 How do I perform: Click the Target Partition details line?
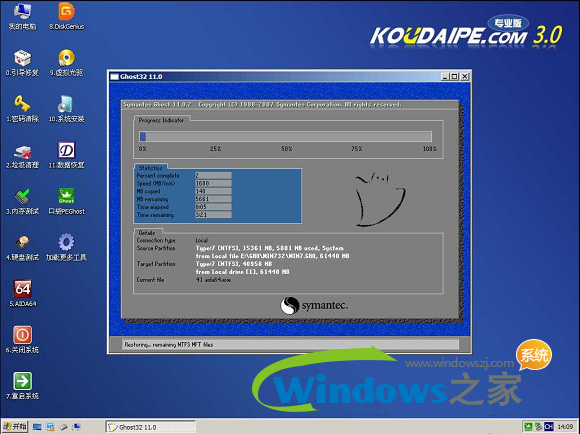click(x=234, y=264)
